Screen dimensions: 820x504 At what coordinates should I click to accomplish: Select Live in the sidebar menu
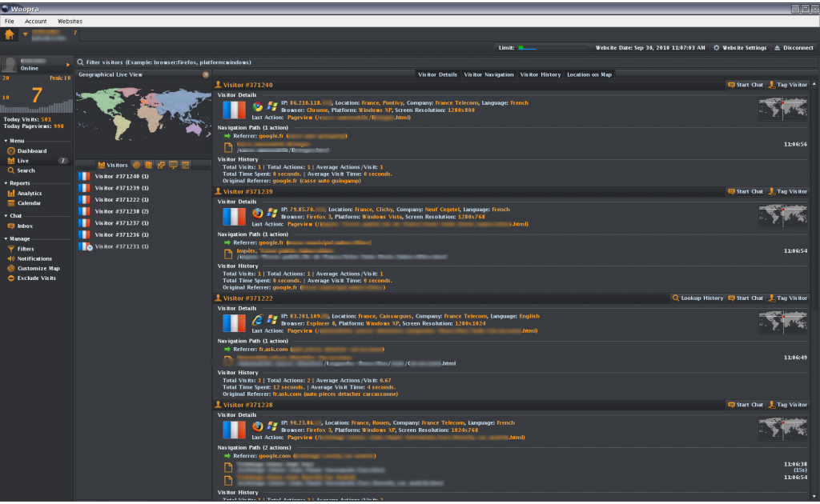pyautogui.click(x=23, y=161)
